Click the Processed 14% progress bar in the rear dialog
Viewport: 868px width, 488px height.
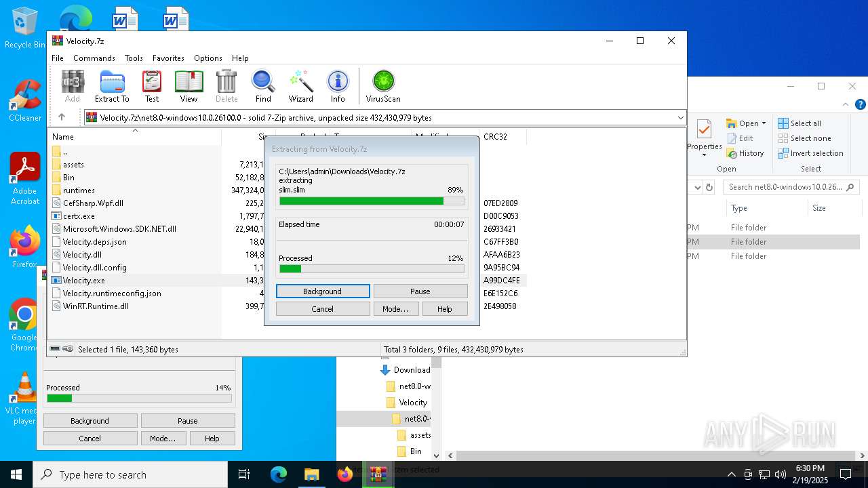(139, 398)
